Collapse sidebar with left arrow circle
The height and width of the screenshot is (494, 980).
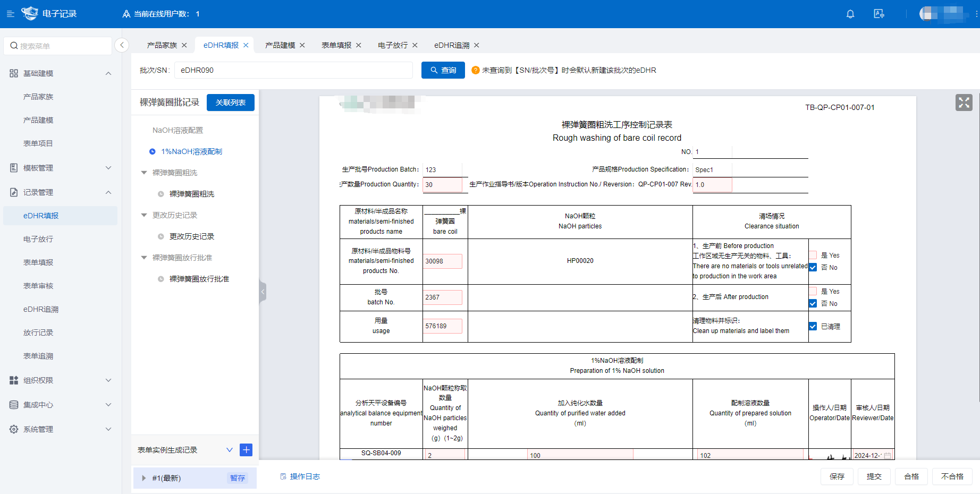coord(122,45)
